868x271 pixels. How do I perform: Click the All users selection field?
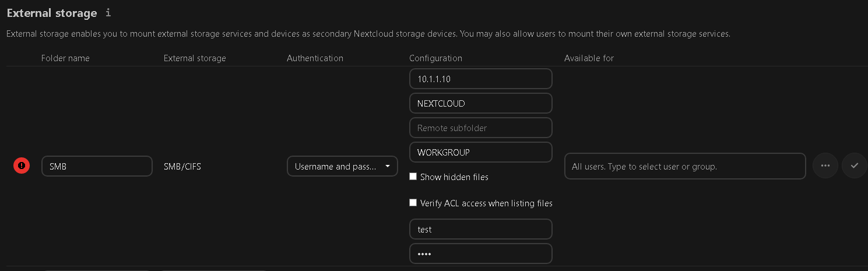[x=684, y=166]
